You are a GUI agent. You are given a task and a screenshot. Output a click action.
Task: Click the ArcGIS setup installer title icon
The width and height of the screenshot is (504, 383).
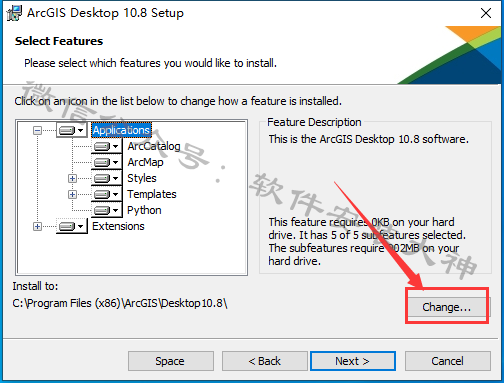click(x=14, y=13)
